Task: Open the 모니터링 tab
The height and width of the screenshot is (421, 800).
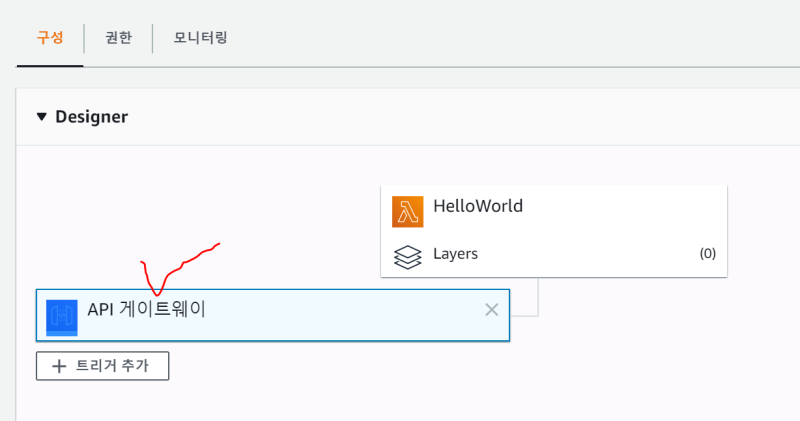Action: point(200,38)
